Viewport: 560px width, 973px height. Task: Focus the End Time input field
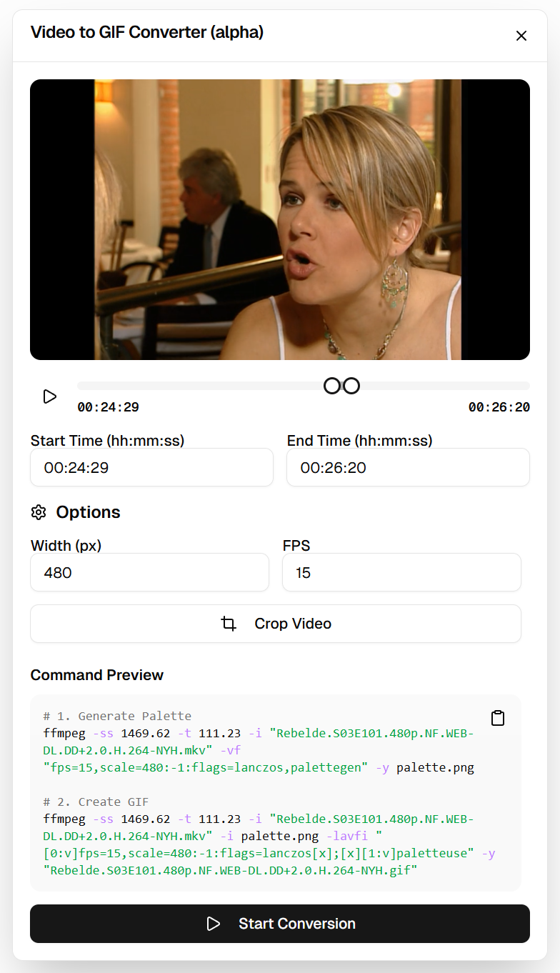pyautogui.click(x=408, y=468)
